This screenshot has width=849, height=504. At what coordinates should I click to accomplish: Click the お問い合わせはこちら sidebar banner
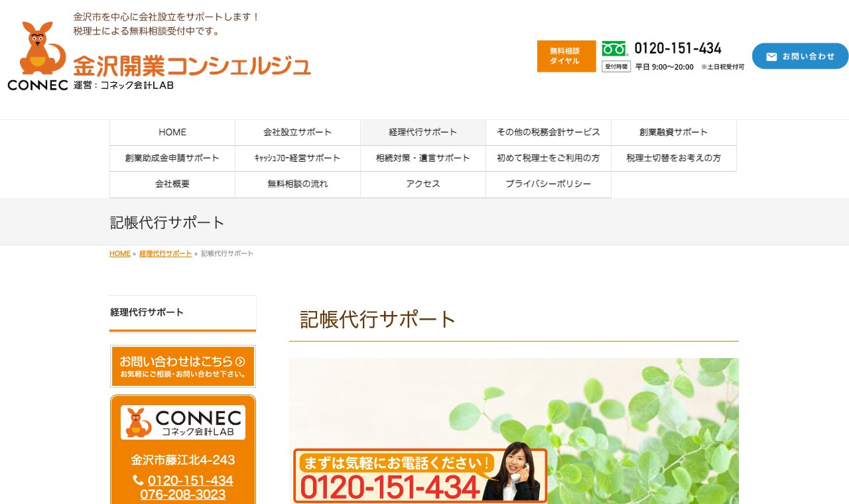click(x=183, y=366)
